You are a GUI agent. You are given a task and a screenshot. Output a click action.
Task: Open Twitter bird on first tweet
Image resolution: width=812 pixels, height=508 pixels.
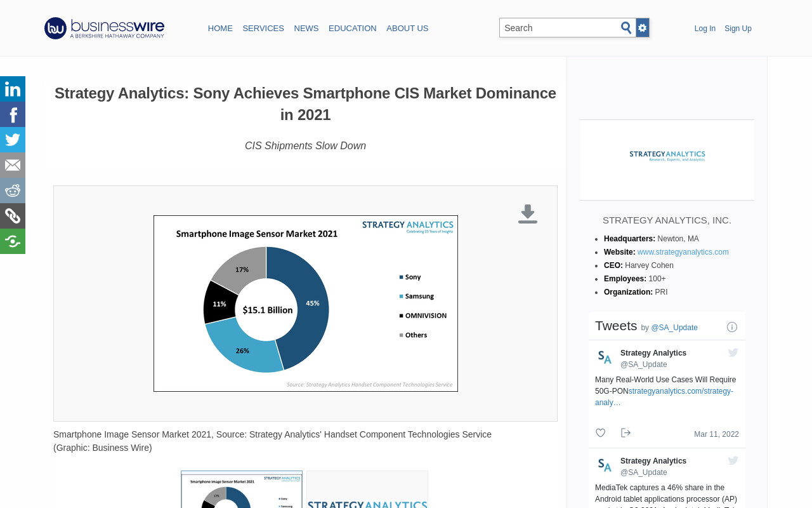733,353
